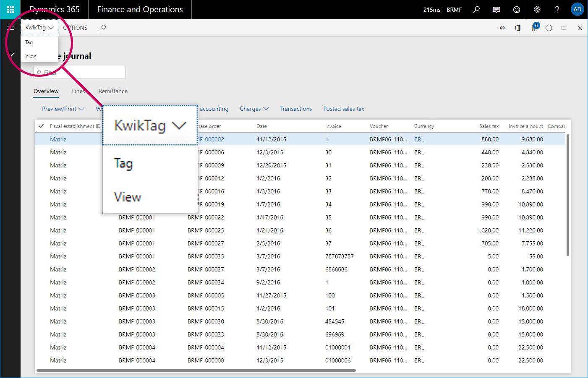The width and height of the screenshot is (588, 378).
Task: Click purchase order BRMF-000037
Action: tap(206, 269)
